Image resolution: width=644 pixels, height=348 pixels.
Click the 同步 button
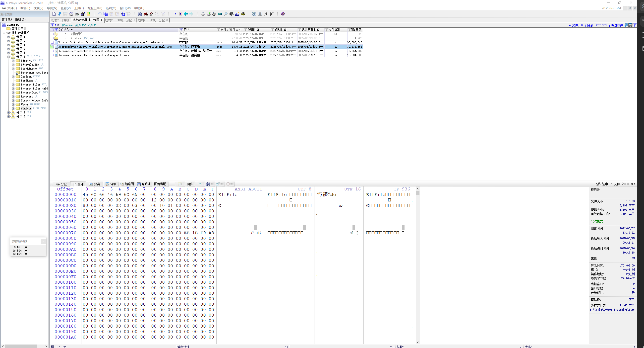coord(190,184)
